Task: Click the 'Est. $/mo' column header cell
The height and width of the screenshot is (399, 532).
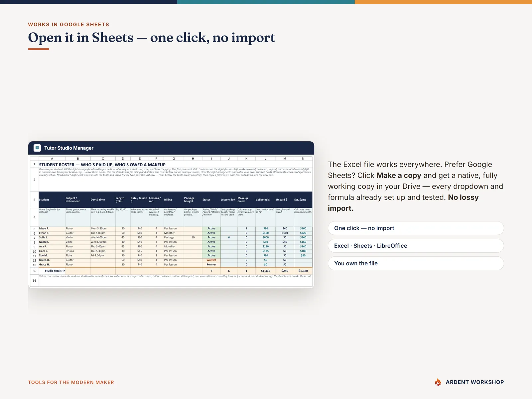Action: 303,200
